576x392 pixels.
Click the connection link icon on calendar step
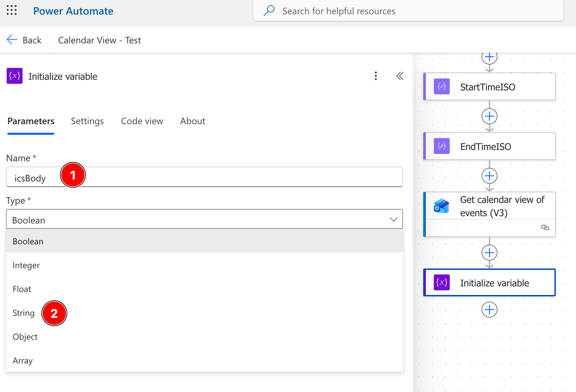tap(545, 227)
